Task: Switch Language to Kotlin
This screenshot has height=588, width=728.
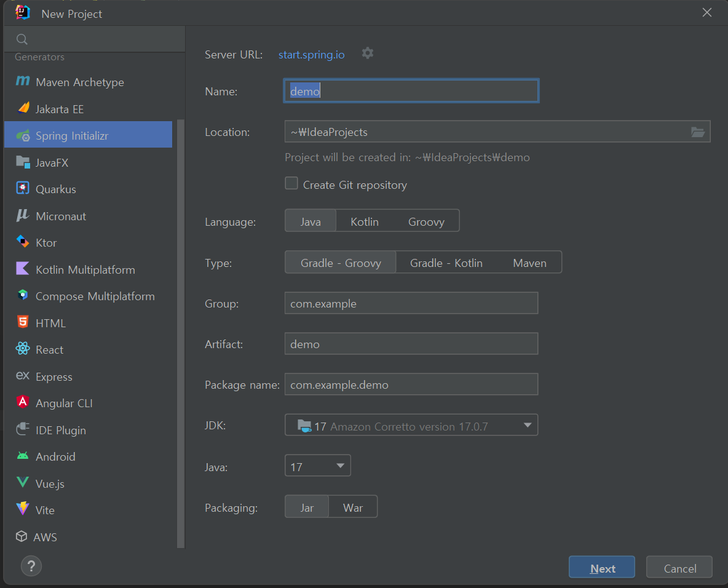Action: (x=365, y=221)
